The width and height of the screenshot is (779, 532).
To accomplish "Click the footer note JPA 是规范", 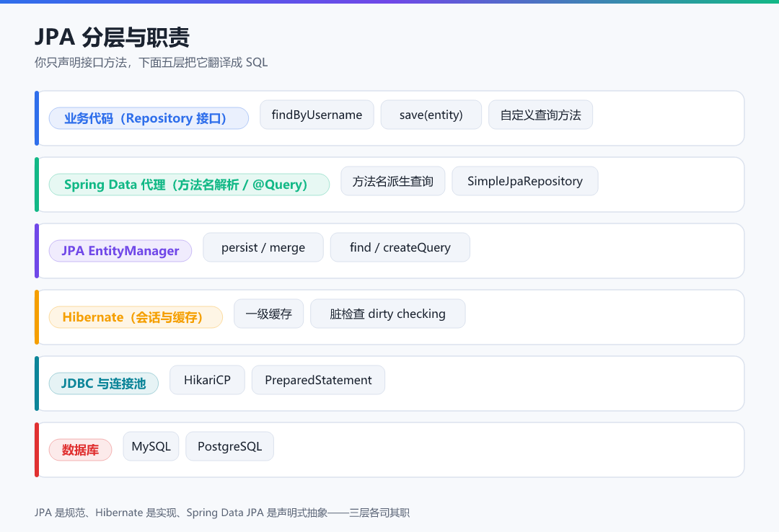I will 222,513.
